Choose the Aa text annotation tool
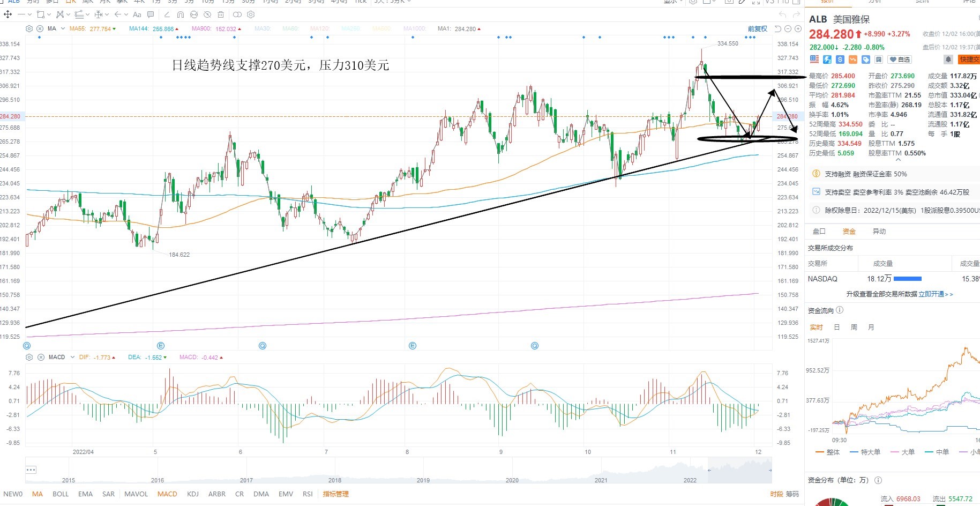 click(x=137, y=14)
